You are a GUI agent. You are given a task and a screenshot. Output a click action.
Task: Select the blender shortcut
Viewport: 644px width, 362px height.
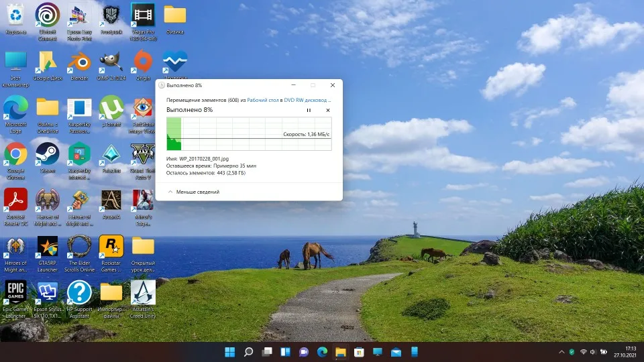(x=79, y=66)
